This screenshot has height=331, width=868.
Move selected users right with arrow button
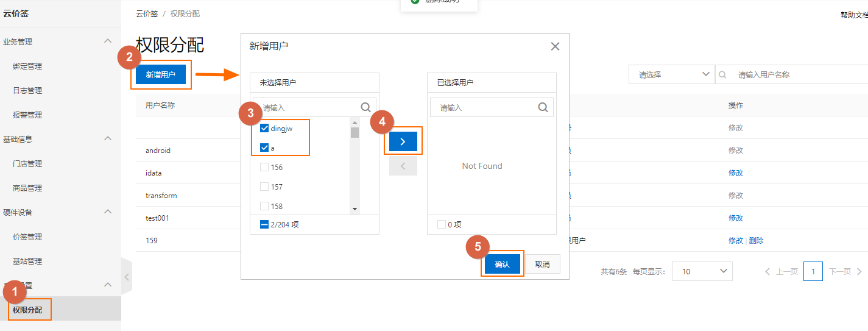coord(403,141)
